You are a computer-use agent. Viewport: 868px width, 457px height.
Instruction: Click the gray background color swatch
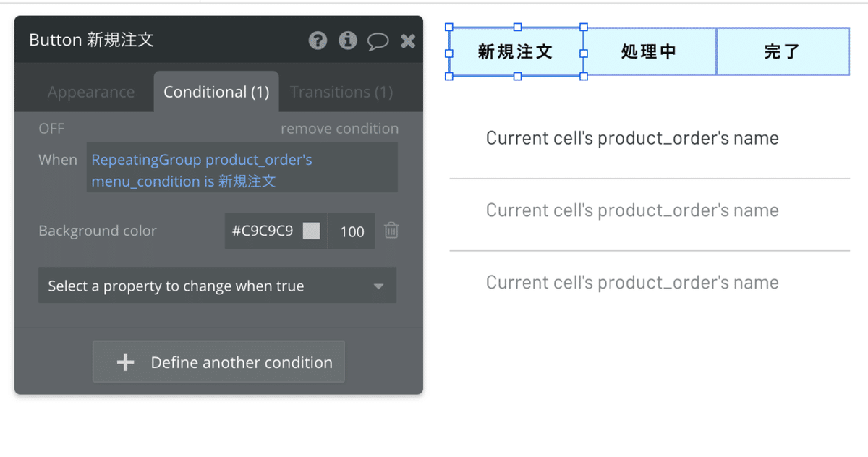[x=311, y=231]
